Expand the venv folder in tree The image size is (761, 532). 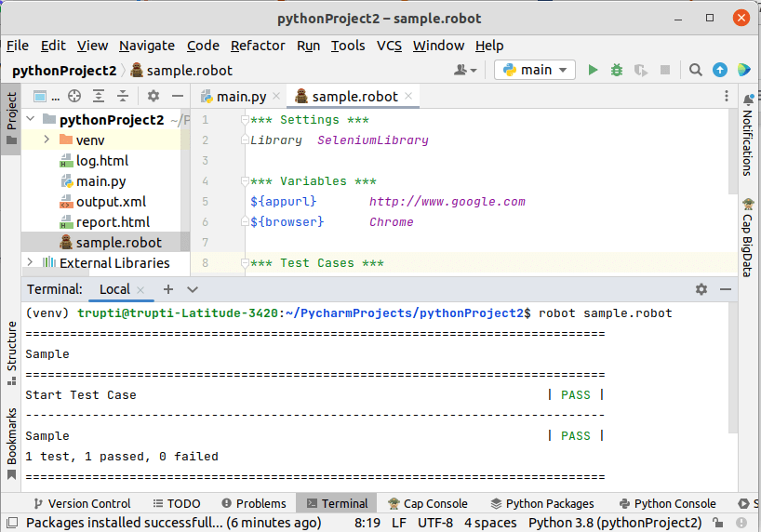46,140
